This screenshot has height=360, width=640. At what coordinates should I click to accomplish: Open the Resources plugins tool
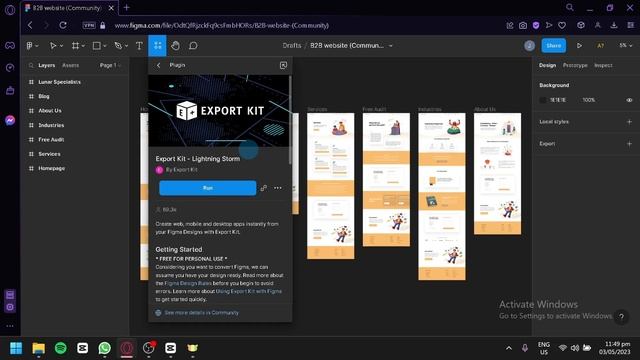[x=158, y=46]
